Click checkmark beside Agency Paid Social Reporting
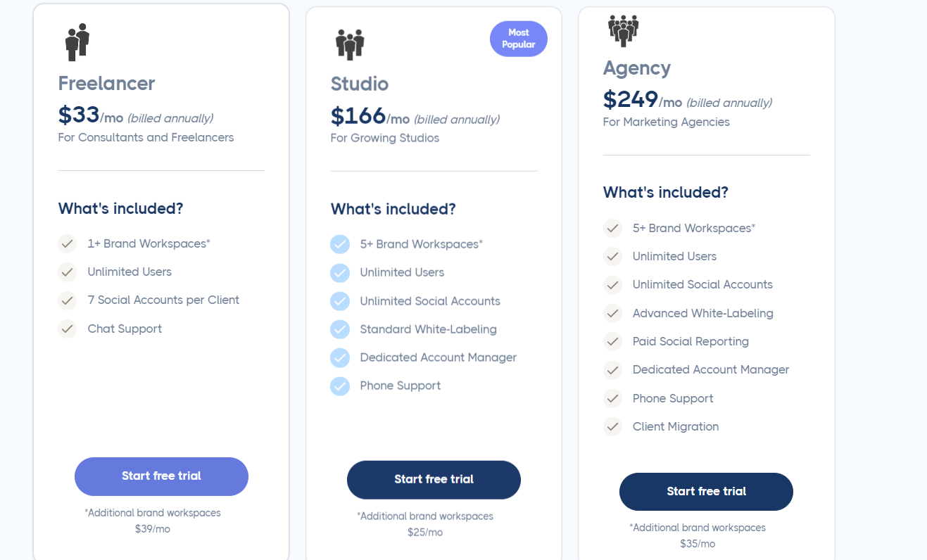This screenshot has height=560, width=927. [x=613, y=341]
